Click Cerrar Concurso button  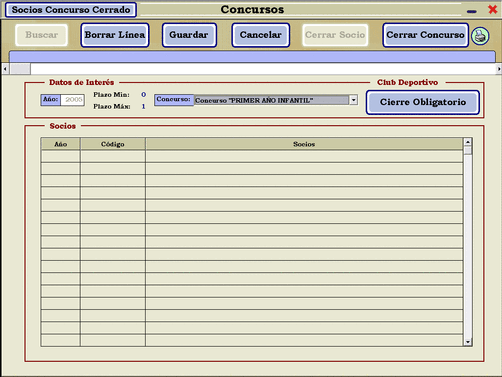425,35
